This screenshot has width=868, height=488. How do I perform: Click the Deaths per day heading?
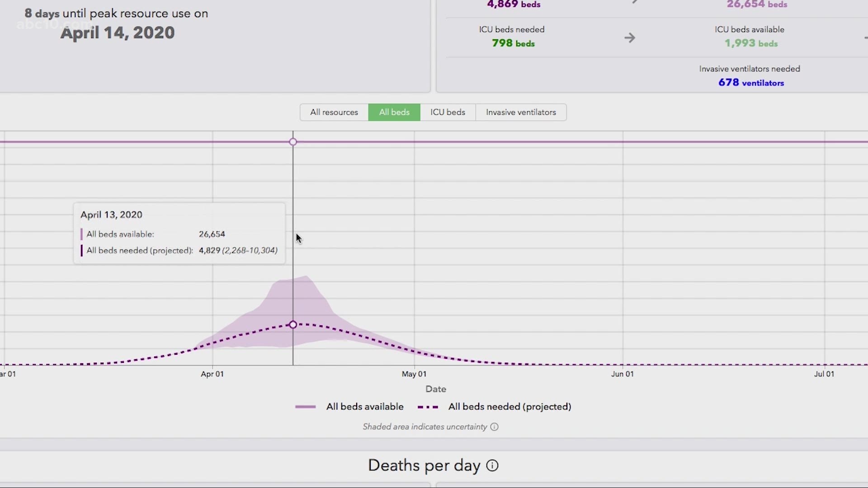pos(424,466)
